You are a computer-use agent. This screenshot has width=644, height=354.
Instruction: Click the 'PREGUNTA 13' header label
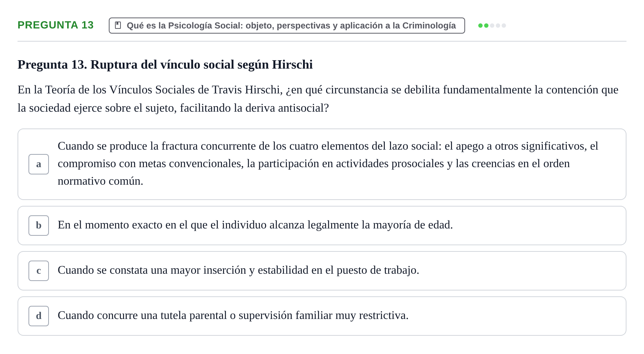(x=55, y=25)
